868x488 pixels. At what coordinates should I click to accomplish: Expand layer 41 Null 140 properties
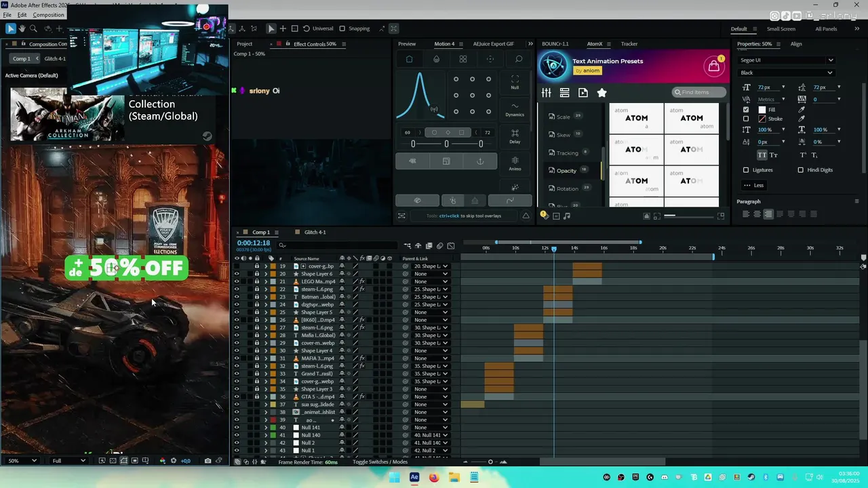[265, 435]
